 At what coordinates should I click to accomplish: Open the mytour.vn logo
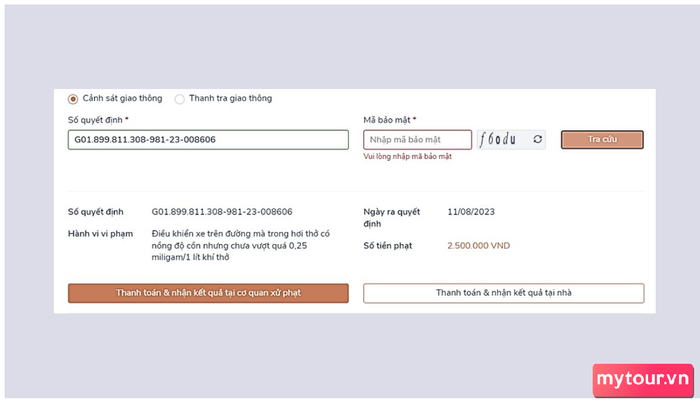(643, 380)
